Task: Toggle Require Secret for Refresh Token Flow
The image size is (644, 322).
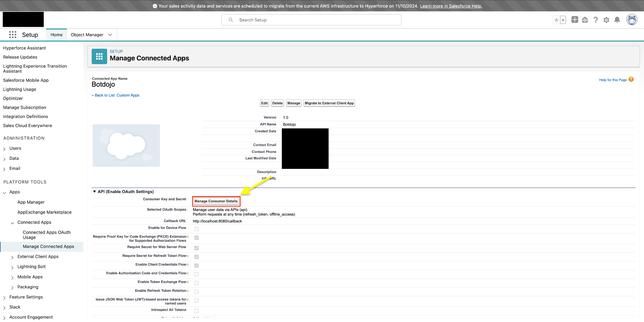Action: pyautogui.click(x=197, y=257)
